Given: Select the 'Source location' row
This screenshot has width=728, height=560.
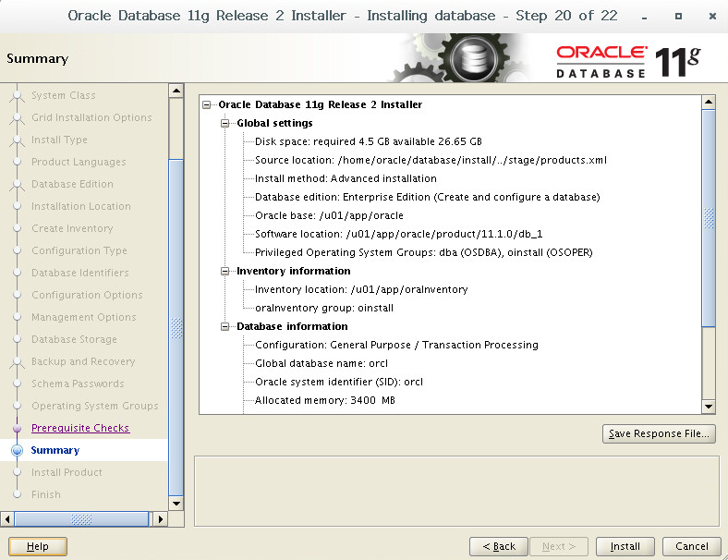Looking at the screenshot, I should pyautogui.click(x=431, y=160).
